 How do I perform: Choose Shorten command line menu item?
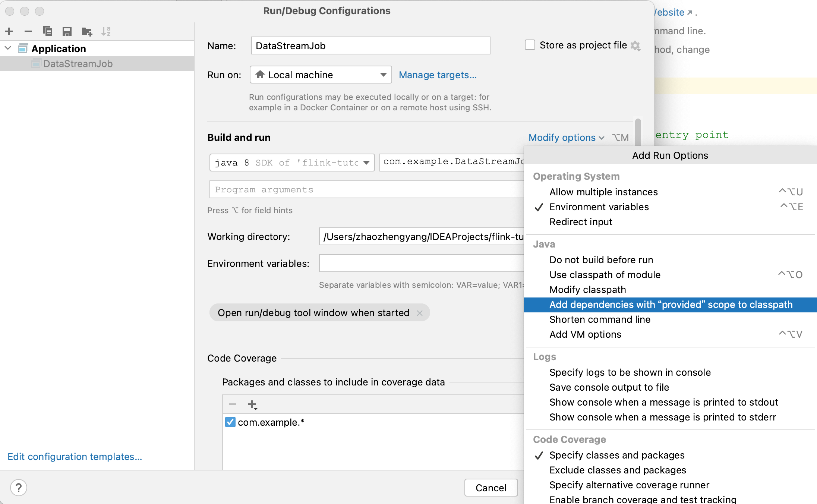[600, 319]
